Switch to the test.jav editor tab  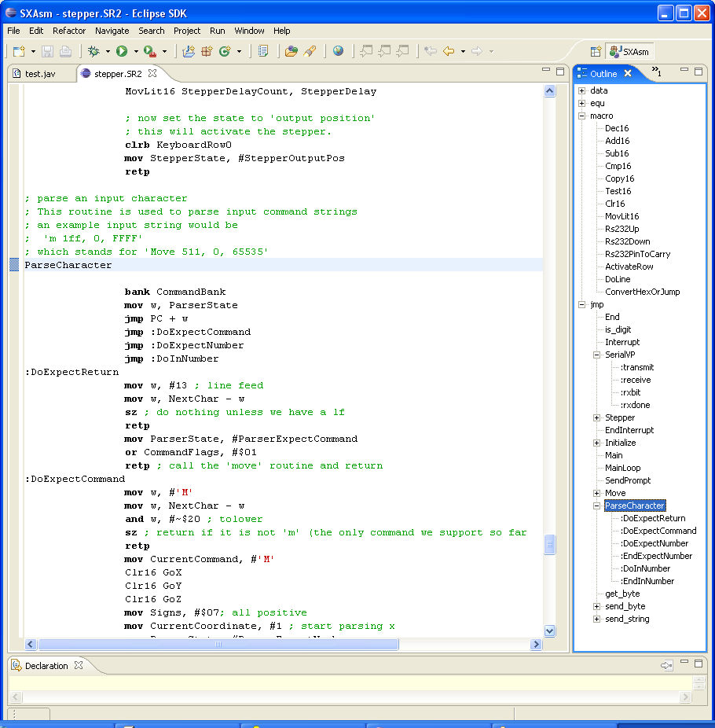tap(40, 74)
